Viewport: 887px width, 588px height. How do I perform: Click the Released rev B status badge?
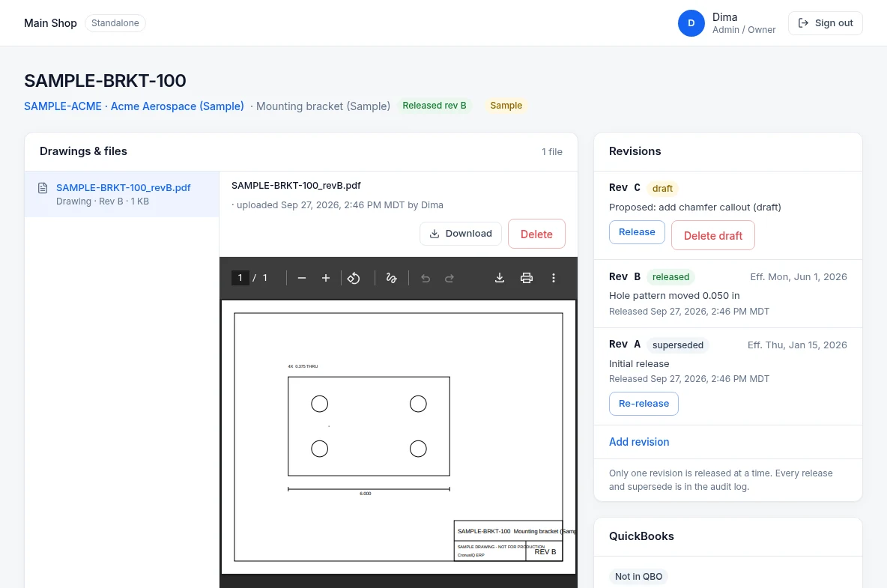(435, 106)
